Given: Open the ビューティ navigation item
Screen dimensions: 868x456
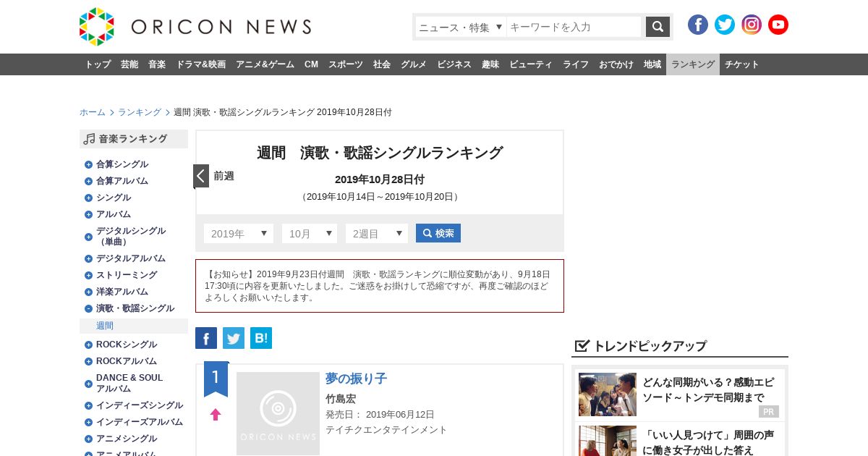Looking at the screenshot, I should pos(531,64).
